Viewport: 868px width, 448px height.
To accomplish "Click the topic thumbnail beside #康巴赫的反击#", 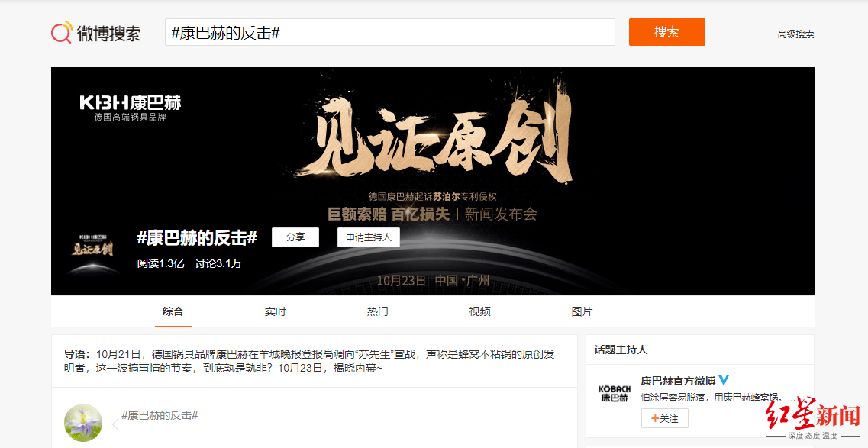I will 92,252.
